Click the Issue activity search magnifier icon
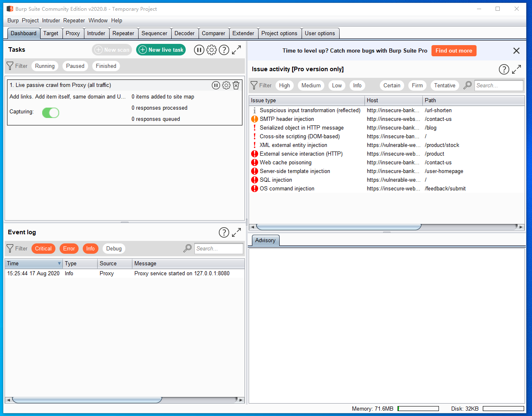The height and width of the screenshot is (416, 532). coord(467,85)
